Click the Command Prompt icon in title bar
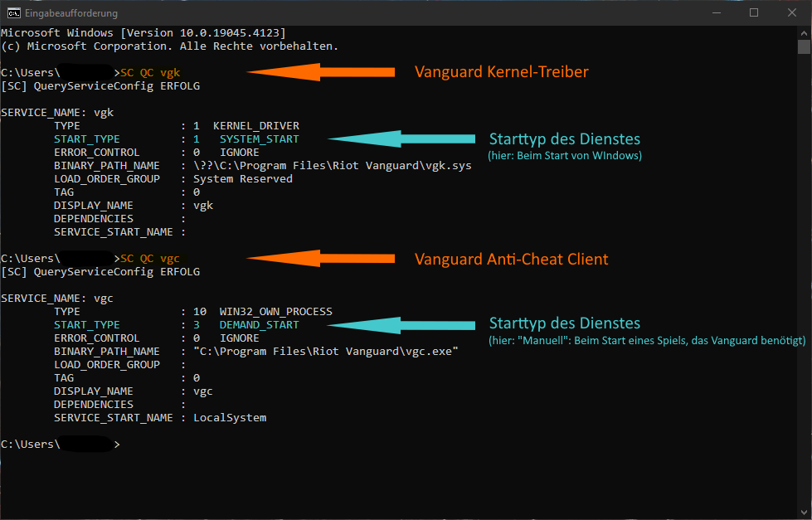The width and height of the screenshot is (812, 520). click(13, 13)
